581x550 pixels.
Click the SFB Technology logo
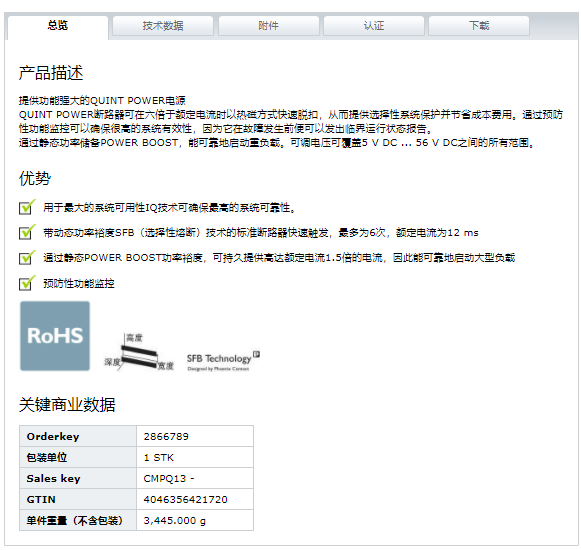coord(223,360)
